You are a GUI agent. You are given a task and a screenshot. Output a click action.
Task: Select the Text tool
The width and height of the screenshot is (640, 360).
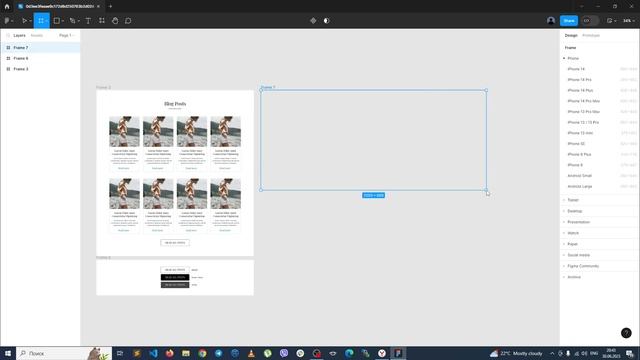click(x=88, y=21)
